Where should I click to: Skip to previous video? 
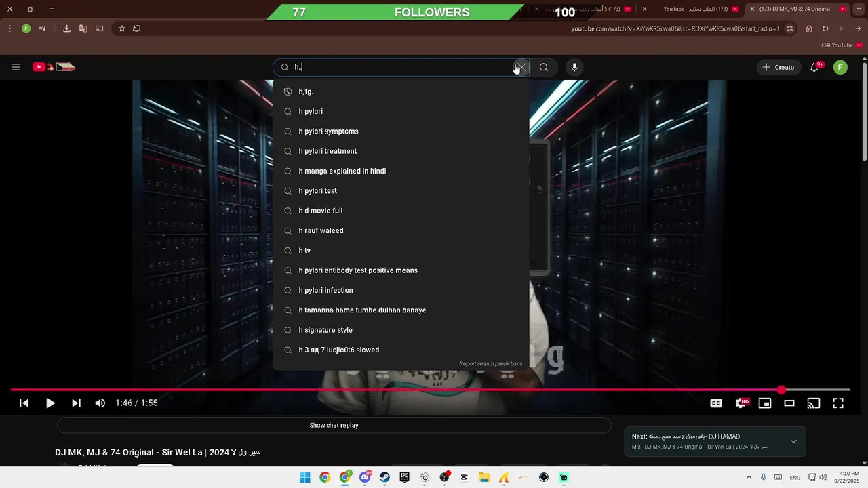[24, 403]
